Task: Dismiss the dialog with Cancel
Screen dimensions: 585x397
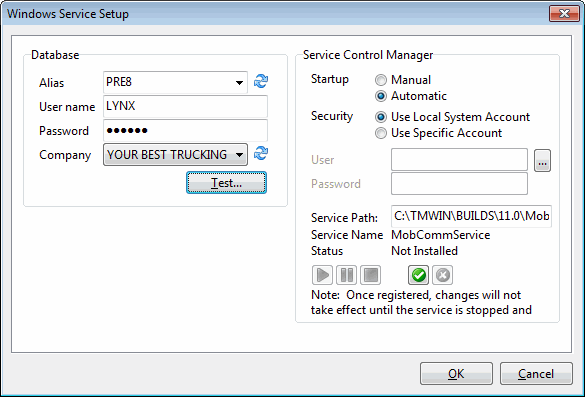Action: click(x=536, y=373)
